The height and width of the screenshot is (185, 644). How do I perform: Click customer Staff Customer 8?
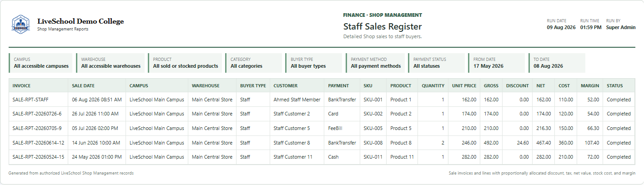[292, 143]
